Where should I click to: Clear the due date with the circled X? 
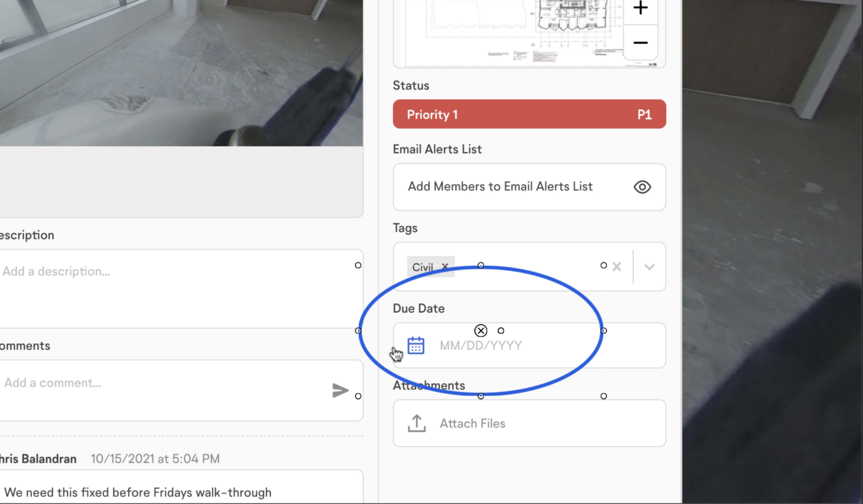[x=480, y=330]
